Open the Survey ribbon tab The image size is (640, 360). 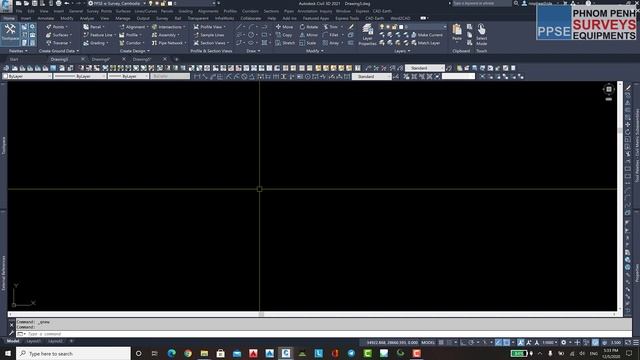162,18
